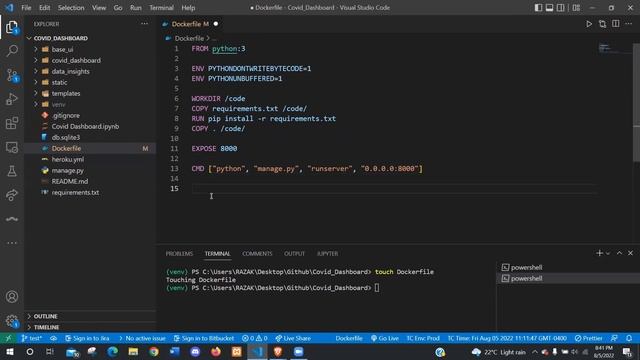This screenshot has height=360, width=640.
Task: Click Sign in to Bitbucket
Action: [204, 338]
